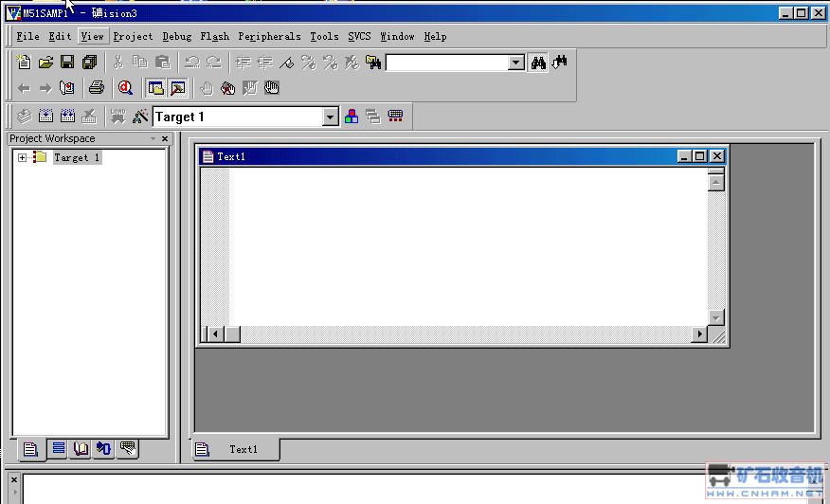Viewport: 830px width, 504px height.
Task: Open Options for Target wand icon
Action: (140, 116)
